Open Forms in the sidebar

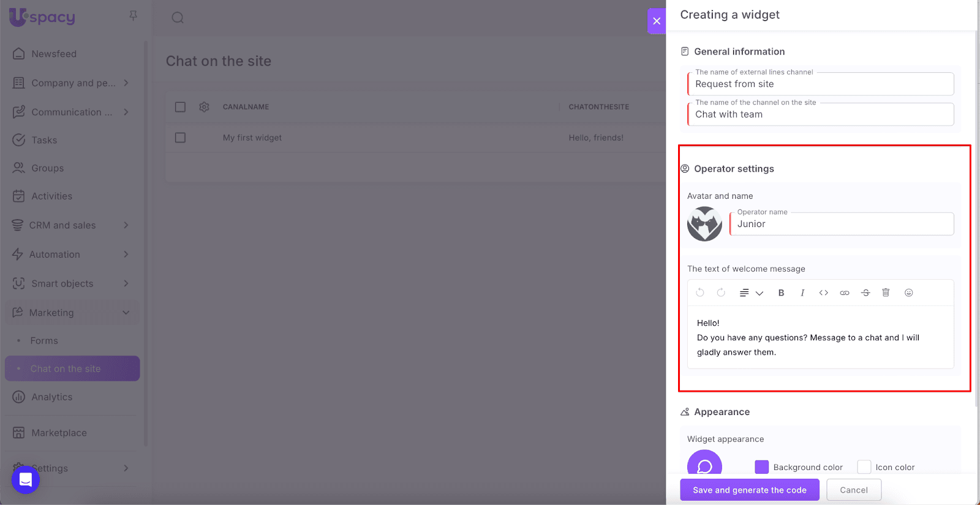pyautogui.click(x=44, y=341)
